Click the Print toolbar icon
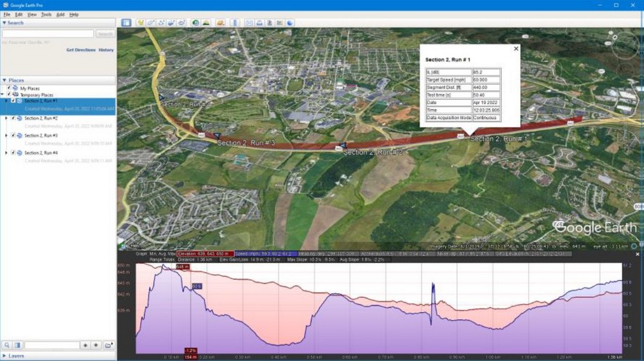644x361 pixels. click(x=260, y=23)
